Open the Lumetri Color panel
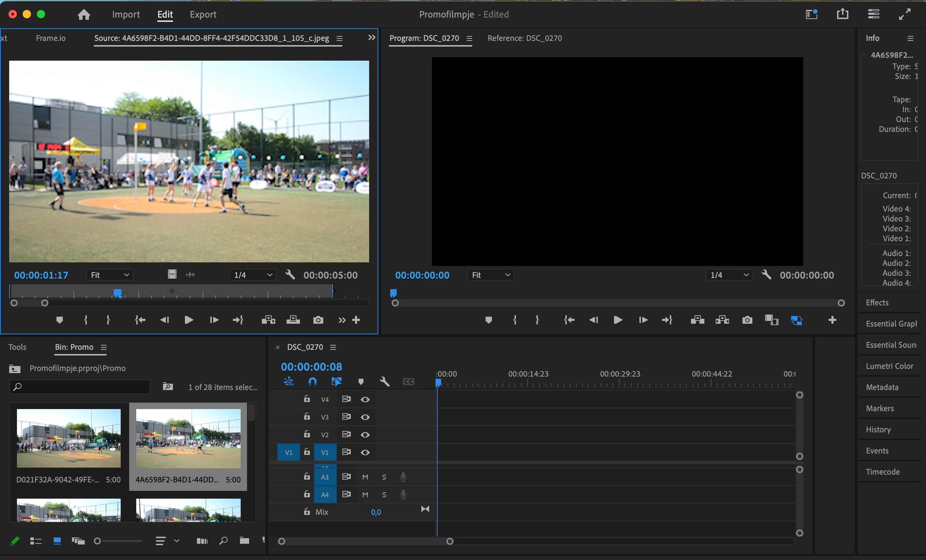 [889, 366]
